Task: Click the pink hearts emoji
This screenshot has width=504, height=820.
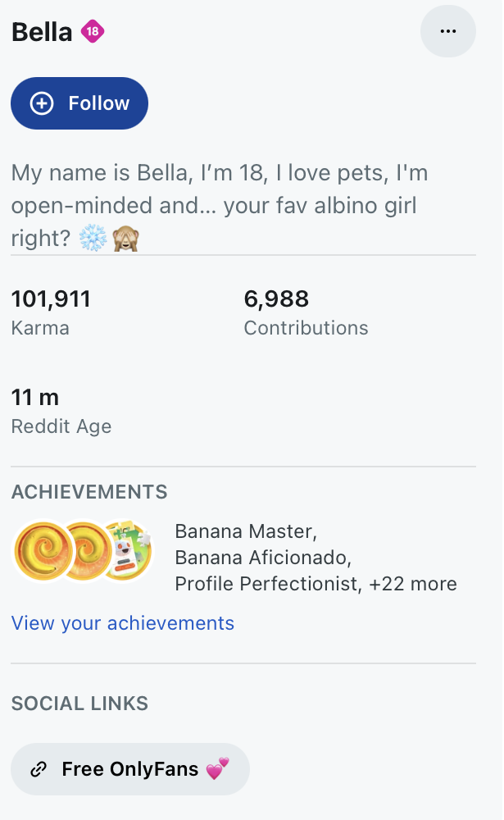Action: (x=217, y=768)
